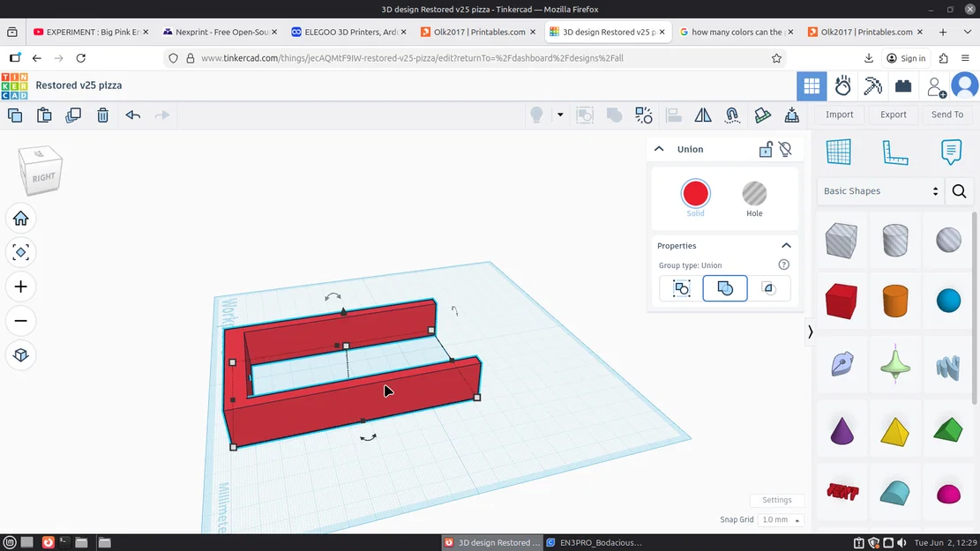Viewport: 980px width, 551px height.
Task: Click the Fit all in view icon
Action: pos(20,252)
